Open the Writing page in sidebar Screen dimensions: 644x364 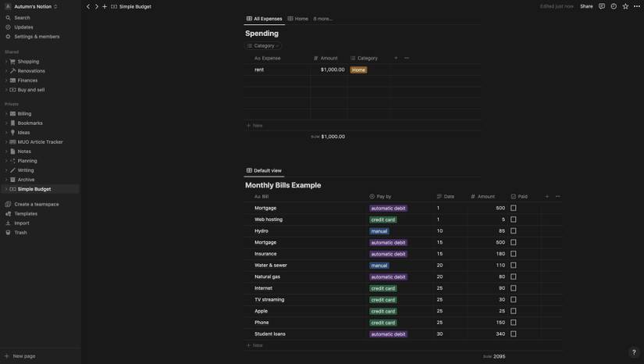26,170
